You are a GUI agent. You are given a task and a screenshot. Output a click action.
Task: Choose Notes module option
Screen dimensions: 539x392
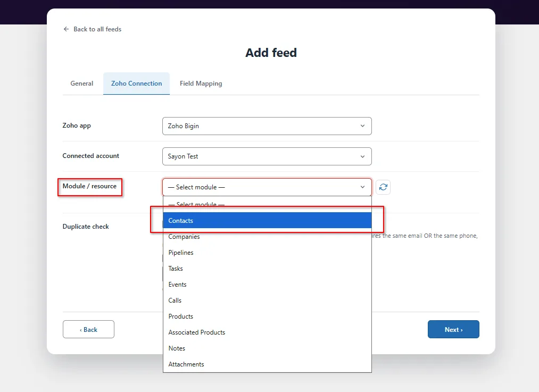pyautogui.click(x=268, y=348)
